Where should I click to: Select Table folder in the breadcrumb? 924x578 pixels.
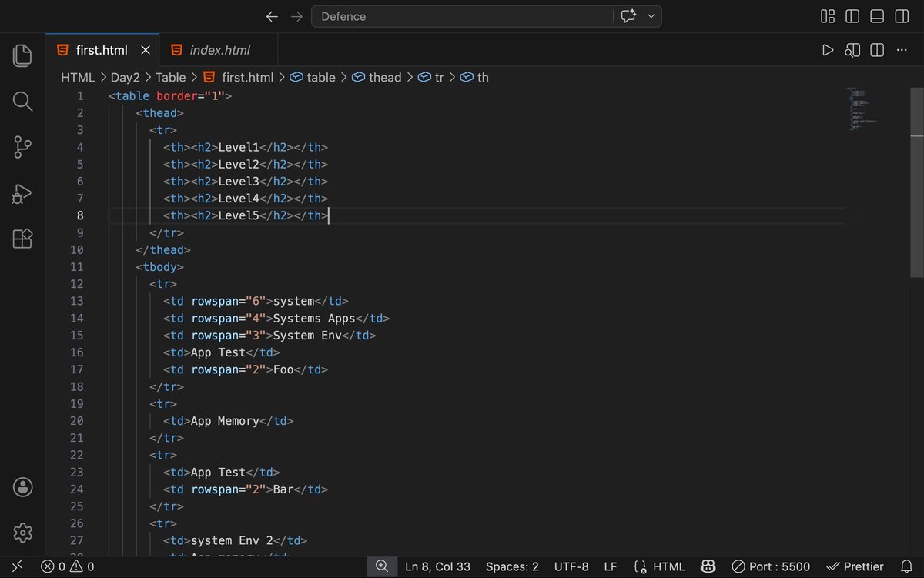tap(170, 77)
